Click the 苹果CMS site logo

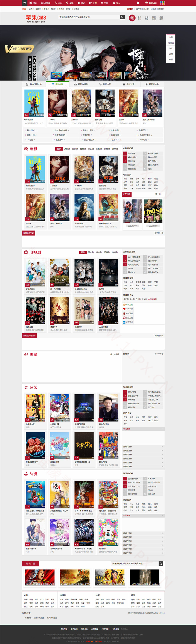(x=36, y=18)
